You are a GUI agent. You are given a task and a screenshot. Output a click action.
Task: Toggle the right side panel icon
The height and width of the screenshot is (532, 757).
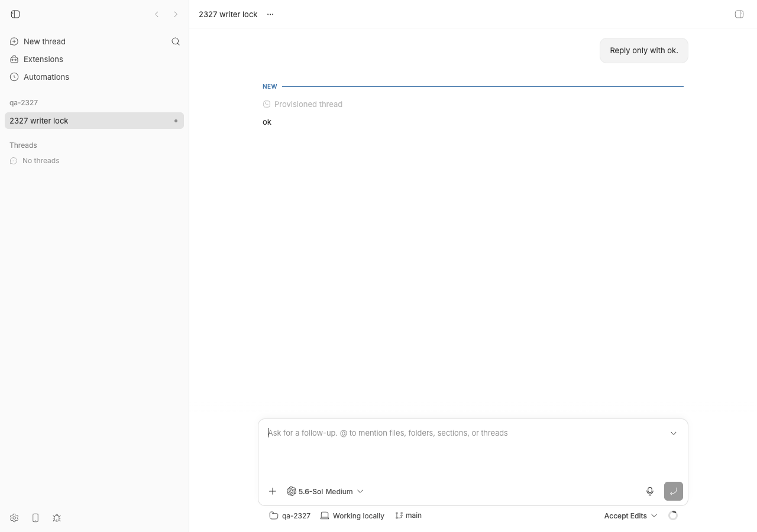[739, 14]
